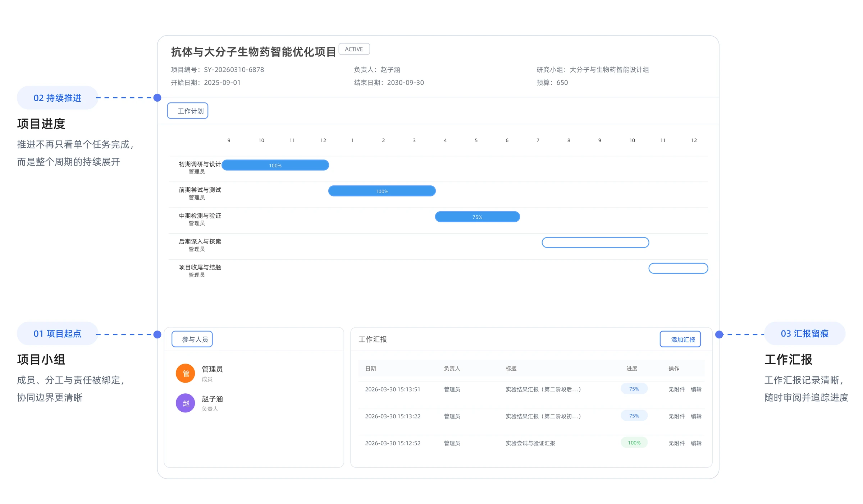This screenshot has height=504, width=863.
Task: Click the 结束日期 2030-09-30 field
Action: tap(389, 83)
